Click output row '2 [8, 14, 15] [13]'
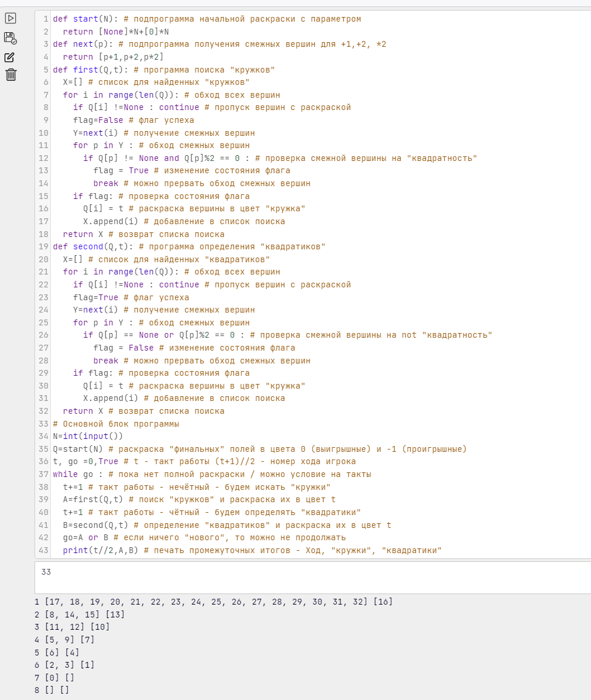This screenshot has height=700, width=591. point(80,615)
